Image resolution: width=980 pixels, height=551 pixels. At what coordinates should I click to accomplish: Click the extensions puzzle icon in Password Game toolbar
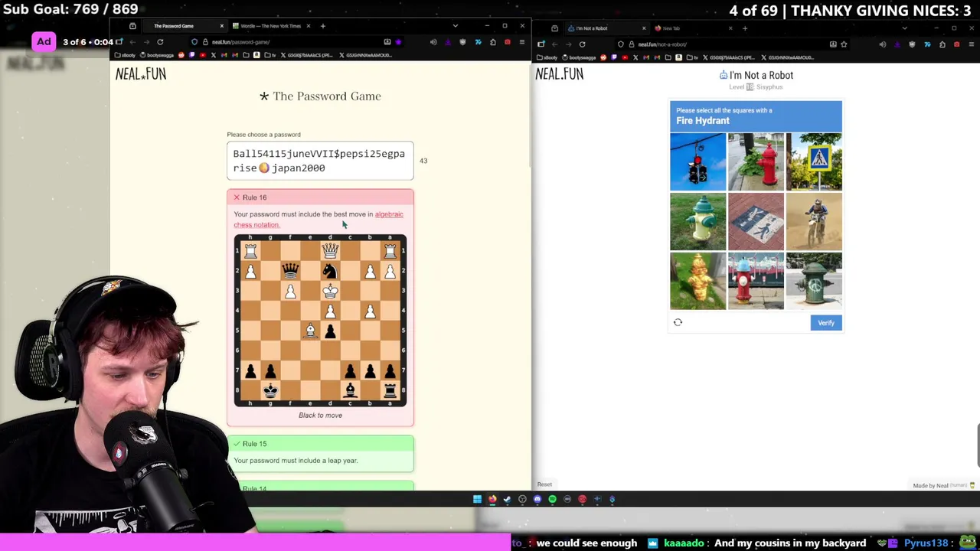[492, 42]
